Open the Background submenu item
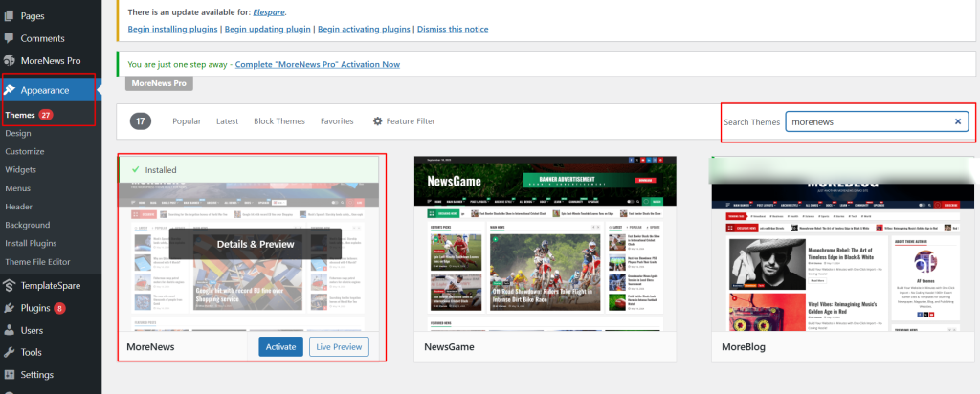Viewport: 980px width, 394px height. click(x=28, y=225)
